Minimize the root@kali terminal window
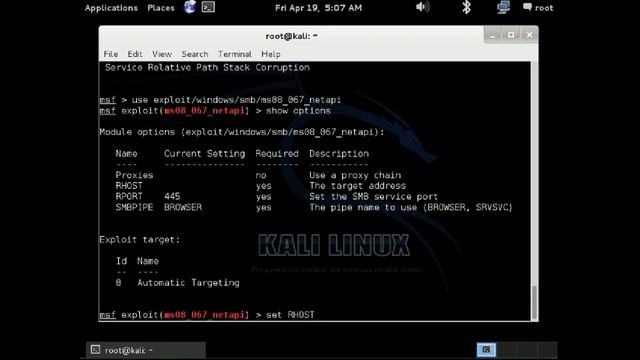The width and height of the screenshot is (640, 360). pyautogui.click(x=493, y=36)
